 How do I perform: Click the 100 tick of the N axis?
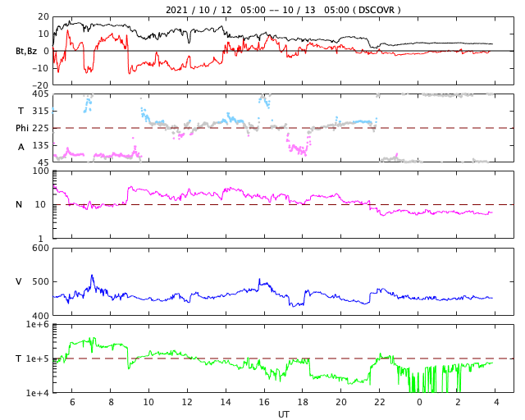[x=40, y=171]
